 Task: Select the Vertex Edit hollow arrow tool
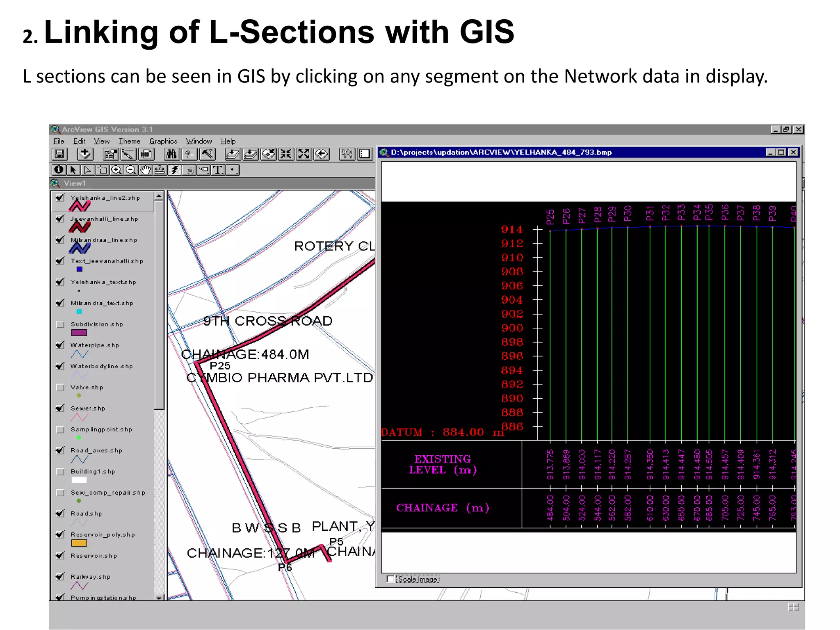(88, 170)
